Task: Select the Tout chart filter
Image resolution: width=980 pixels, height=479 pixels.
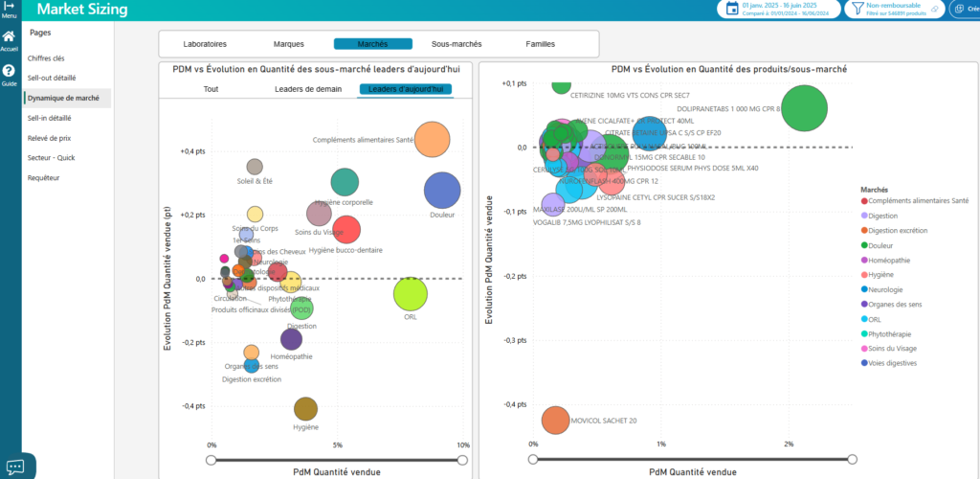Action: 212,89
